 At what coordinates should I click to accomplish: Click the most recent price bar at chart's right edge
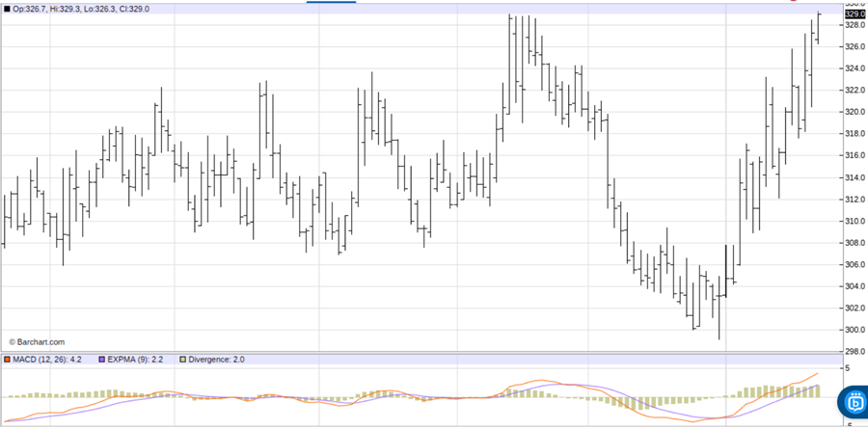pyautogui.click(x=818, y=28)
